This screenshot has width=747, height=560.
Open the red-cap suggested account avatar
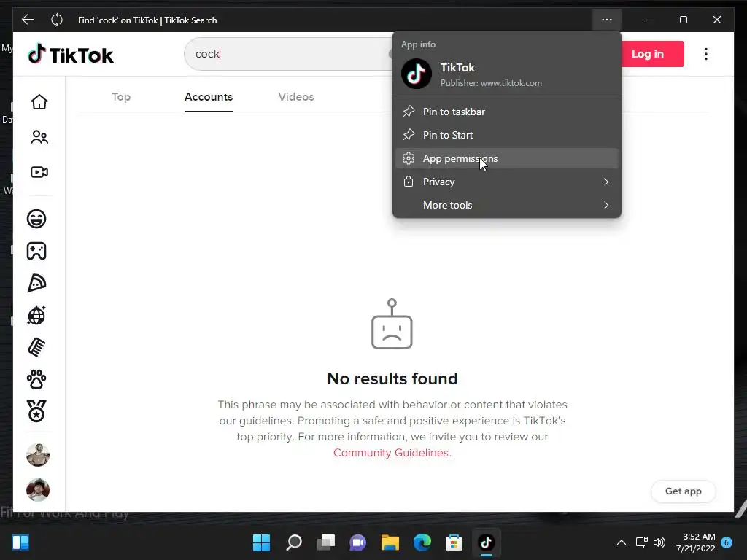(38, 490)
